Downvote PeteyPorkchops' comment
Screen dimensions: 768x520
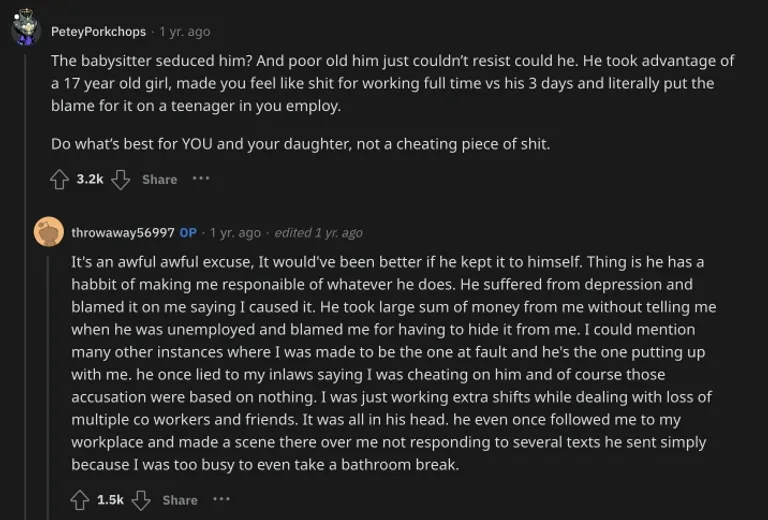coord(121,179)
